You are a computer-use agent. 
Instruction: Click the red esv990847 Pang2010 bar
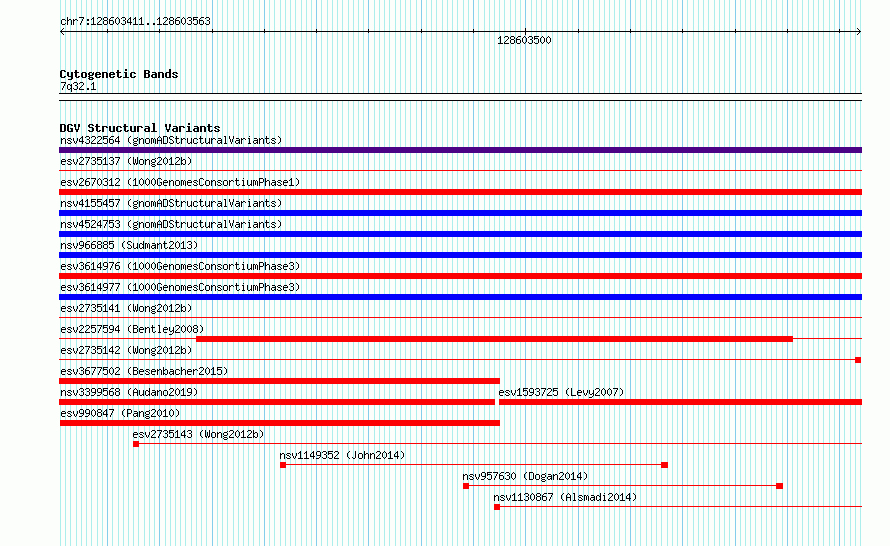click(x=279, y=423)
